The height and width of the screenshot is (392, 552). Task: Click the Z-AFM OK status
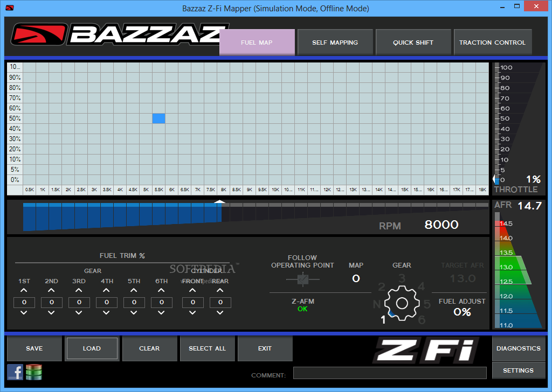click(303, 309)
